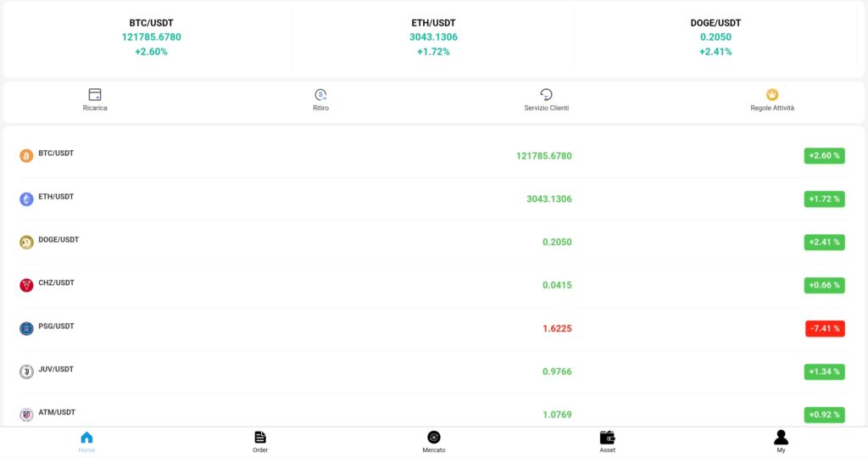Click the red -7.41 % PSG badge
The image size is (868, 458).
pyautogui.click(x=825, y=328)
